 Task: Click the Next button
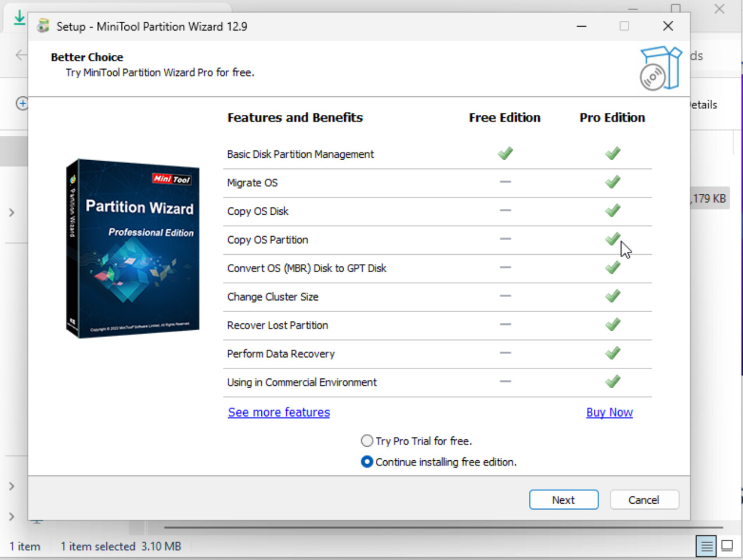click(564, 500)
